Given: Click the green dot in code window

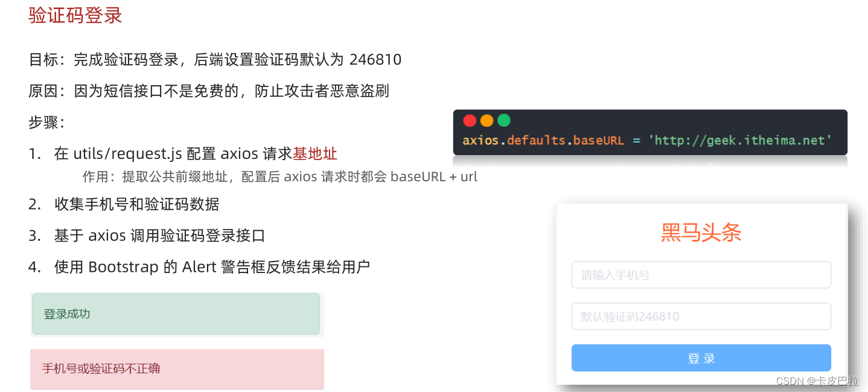Looking at the screenshot, I should [x=503, y=121].
